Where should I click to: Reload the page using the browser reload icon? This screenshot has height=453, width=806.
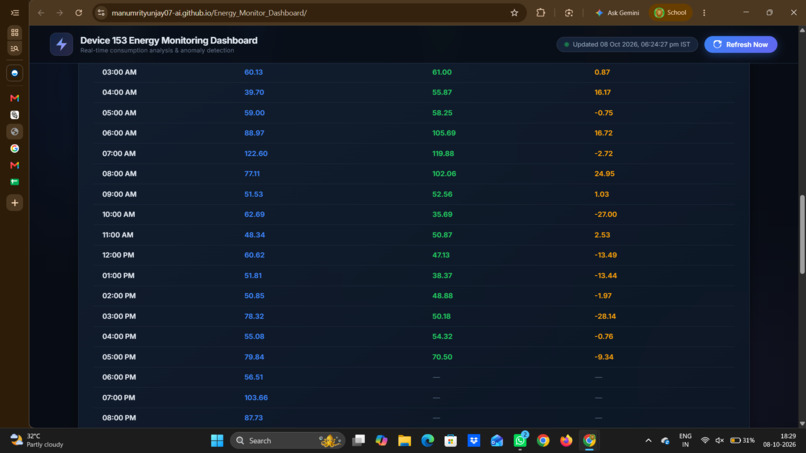pyautogui.click(x=79, y=13)
